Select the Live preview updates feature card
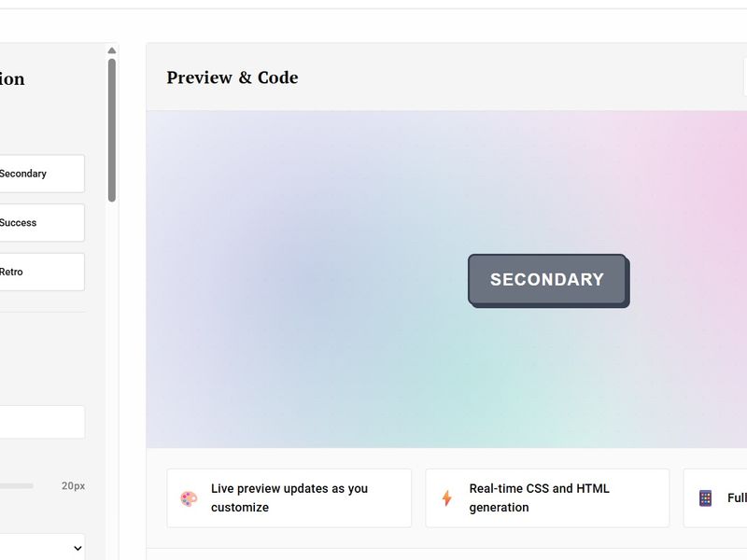The height and width of the screenshot is (560, 747). pos(289,497)
